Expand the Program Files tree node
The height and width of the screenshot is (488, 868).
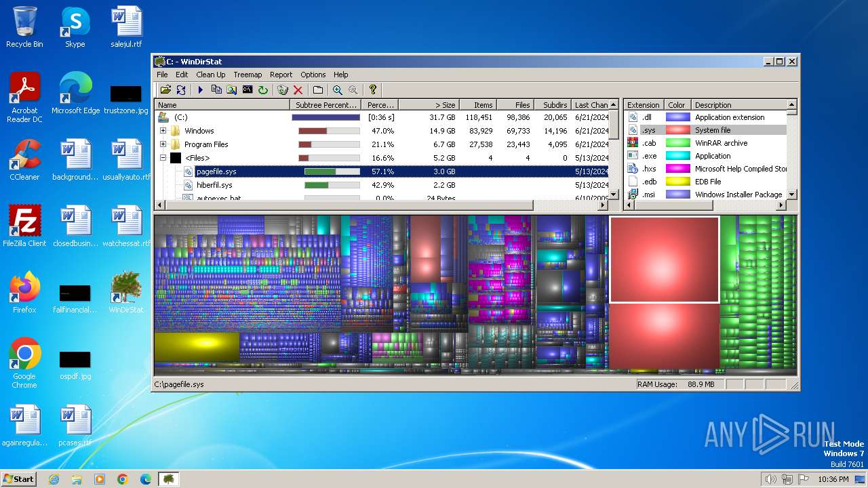pos(163,144)
